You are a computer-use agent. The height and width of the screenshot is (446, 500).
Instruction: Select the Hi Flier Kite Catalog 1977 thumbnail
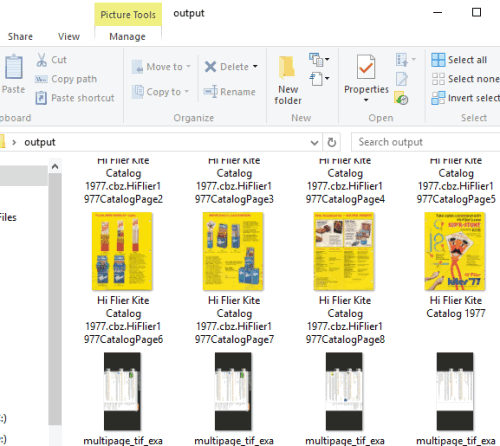[x=455, y=251]
